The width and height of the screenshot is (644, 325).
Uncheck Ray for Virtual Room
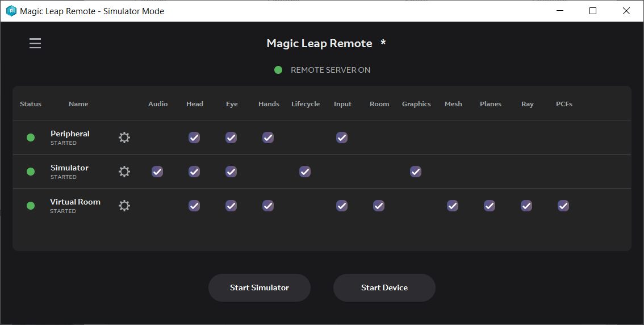(526, 206)
